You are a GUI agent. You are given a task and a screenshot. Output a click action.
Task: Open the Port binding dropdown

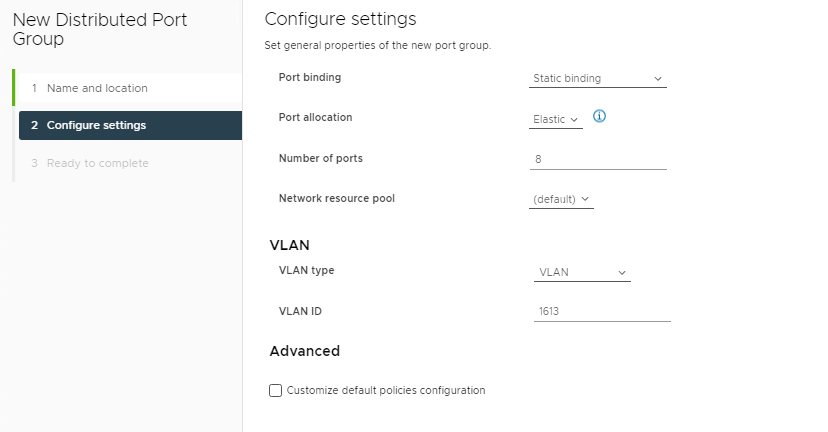point(597,79)
